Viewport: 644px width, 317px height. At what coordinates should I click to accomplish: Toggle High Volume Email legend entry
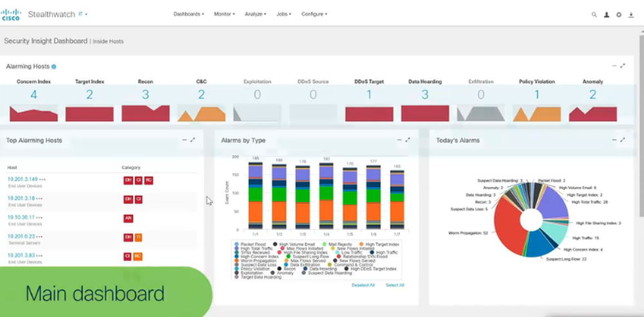294,244
